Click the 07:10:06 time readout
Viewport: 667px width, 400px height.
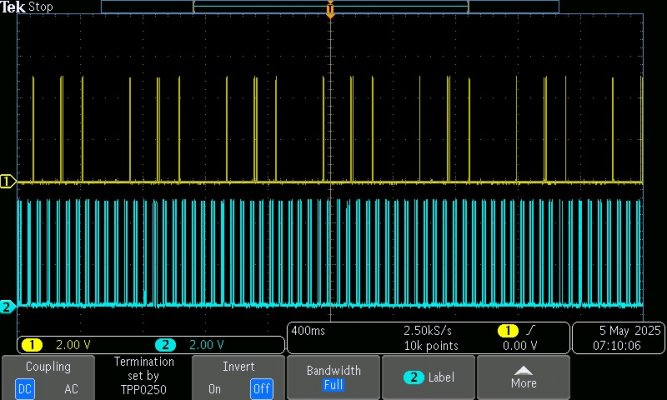(x=617, y=346)
